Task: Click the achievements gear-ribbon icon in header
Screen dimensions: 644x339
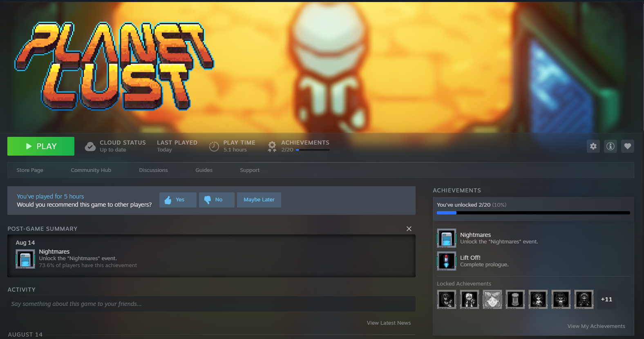Action: click(272, 146)
